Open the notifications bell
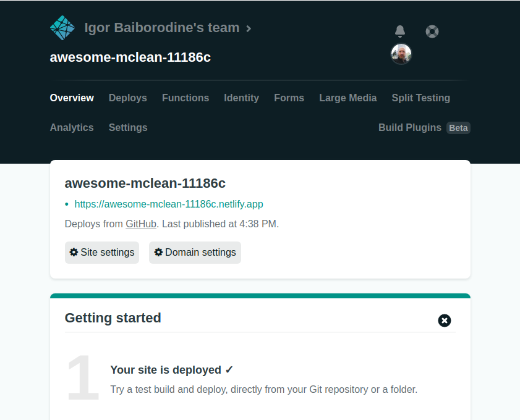This screenshot has width=520, height=420. (400, 31)
